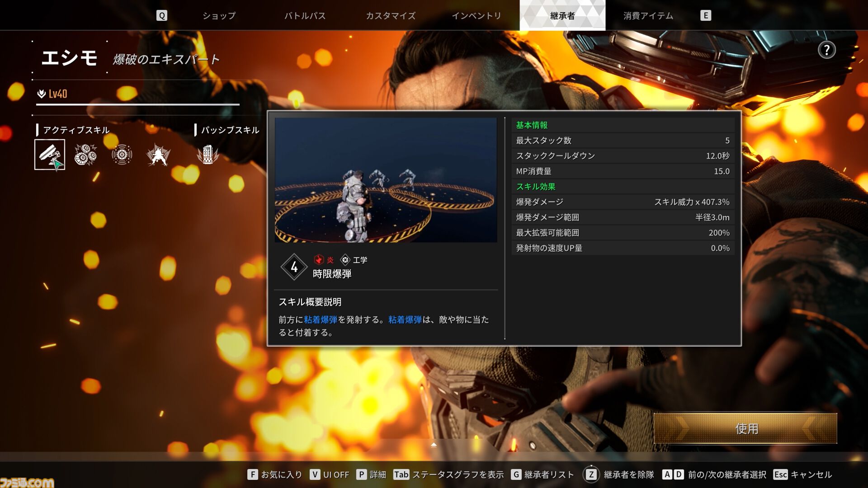
Task: Click the E key next-tab icon
Action: (x=705, y=15)
